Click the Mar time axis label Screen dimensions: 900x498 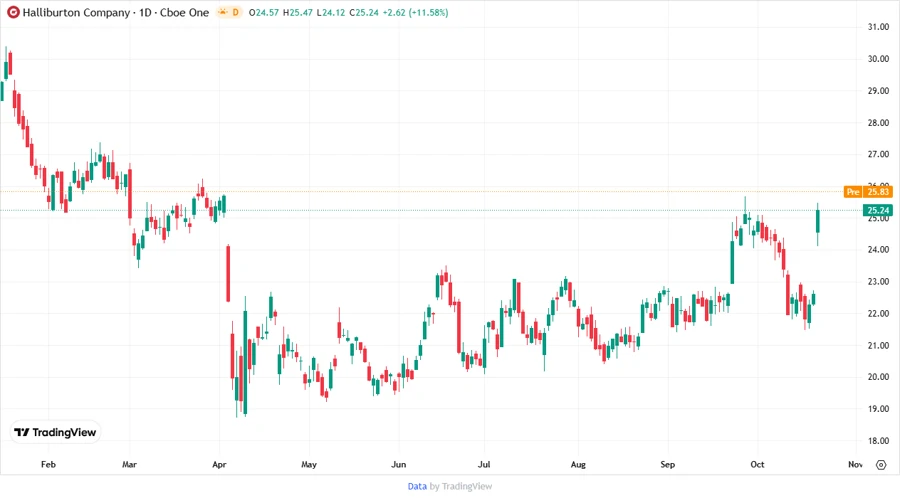(129, 465)
